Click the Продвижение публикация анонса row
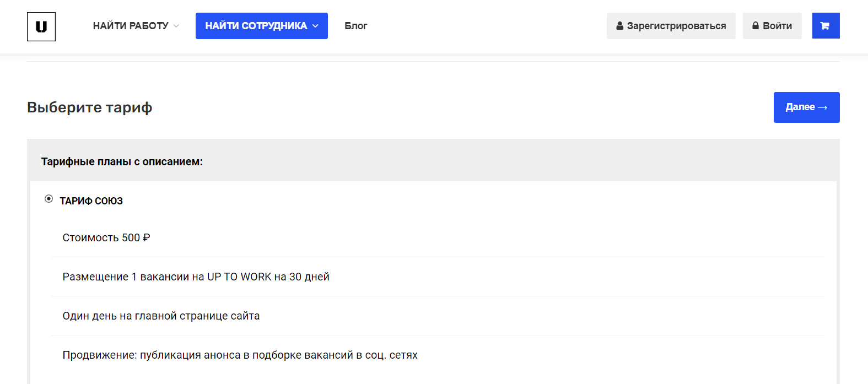Screen dimensions: 868x384 pos(240,355)
